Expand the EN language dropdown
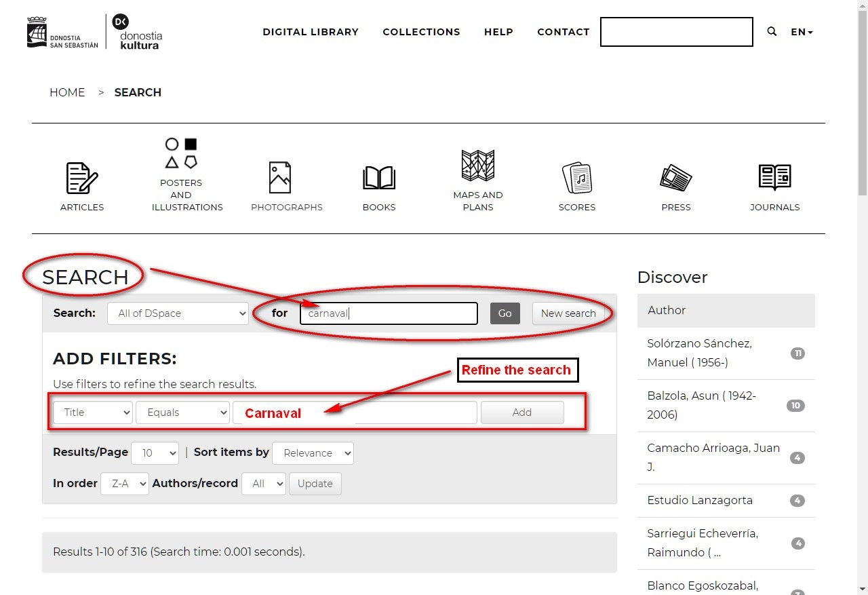Image resolution: width=868 pixels, height=595 pixels. (x=802, y=32)
